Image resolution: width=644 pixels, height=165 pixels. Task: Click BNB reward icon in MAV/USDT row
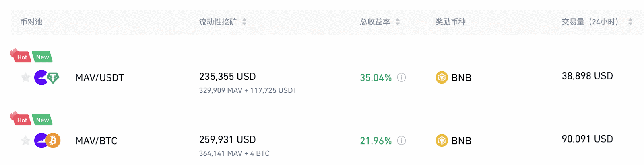coord(442,77)
